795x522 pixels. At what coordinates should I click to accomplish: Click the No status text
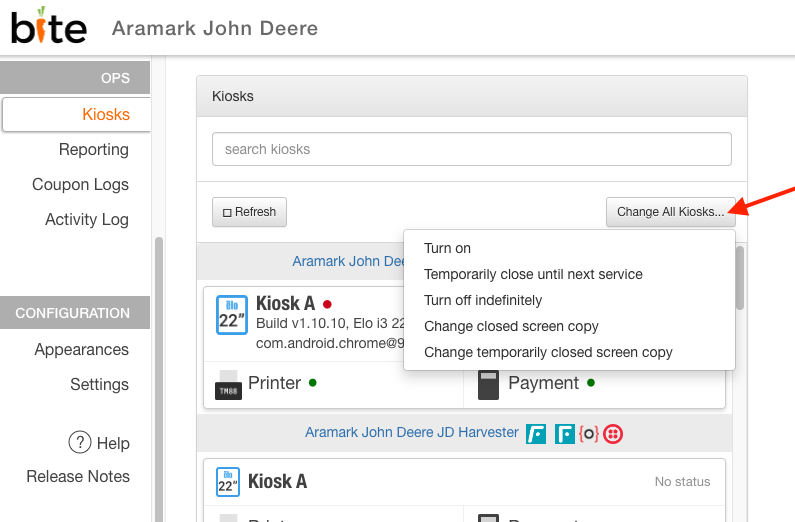682,481
